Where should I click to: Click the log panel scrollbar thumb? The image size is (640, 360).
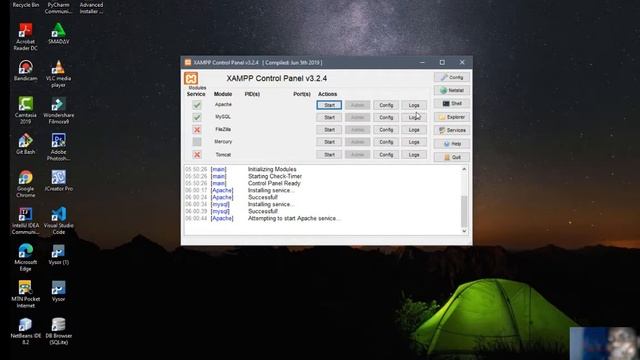click(464, 211)
